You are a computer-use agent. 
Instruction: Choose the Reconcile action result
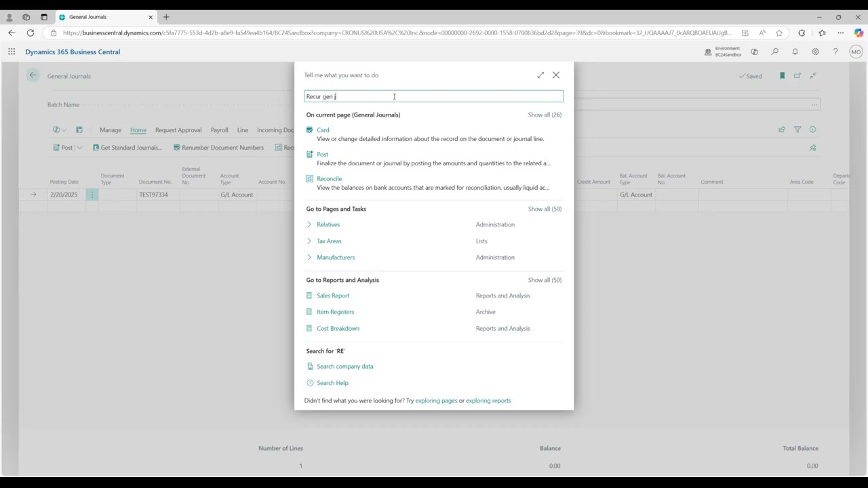[x=329, y=179]
